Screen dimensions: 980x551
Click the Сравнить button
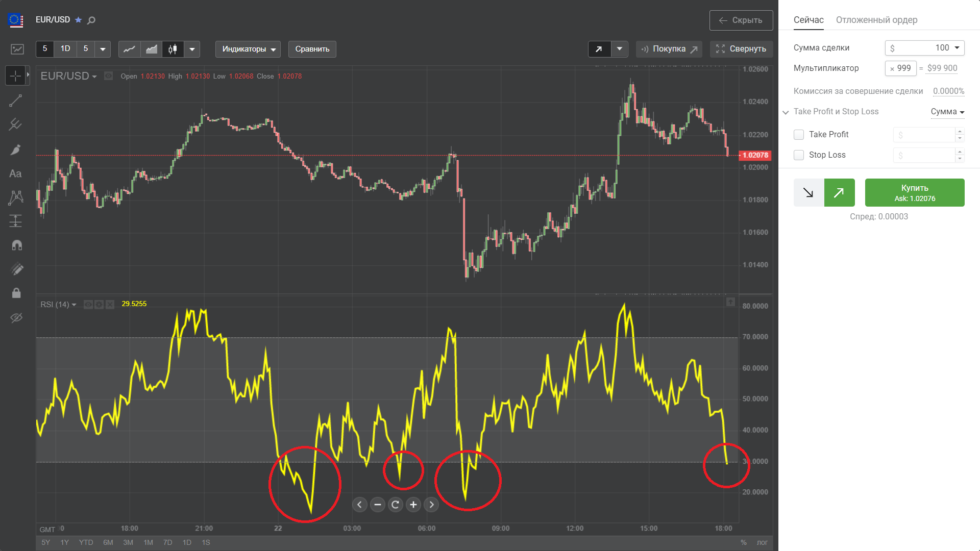coord(312,49)
